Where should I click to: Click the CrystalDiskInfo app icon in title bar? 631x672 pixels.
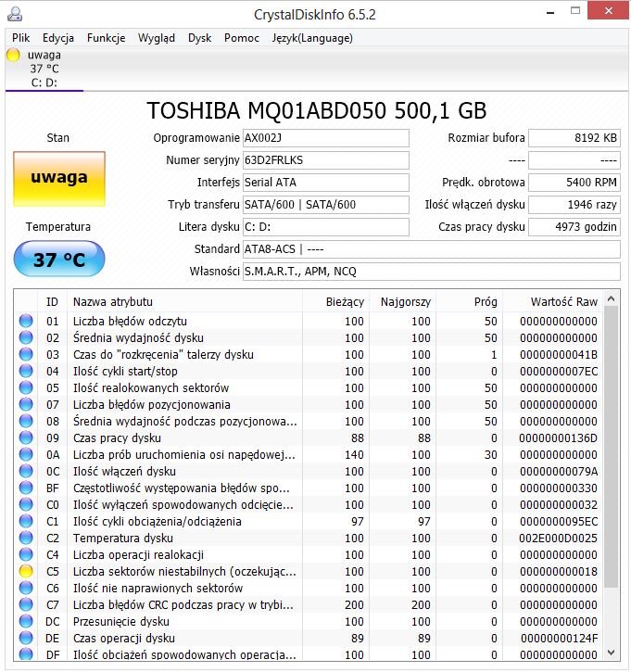point(15,14)
